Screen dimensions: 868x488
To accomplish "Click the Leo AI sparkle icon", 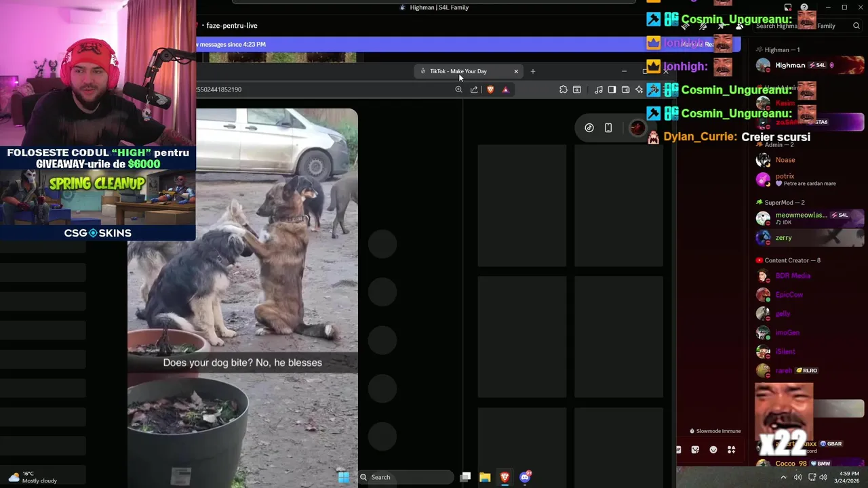I will point(639,89).
